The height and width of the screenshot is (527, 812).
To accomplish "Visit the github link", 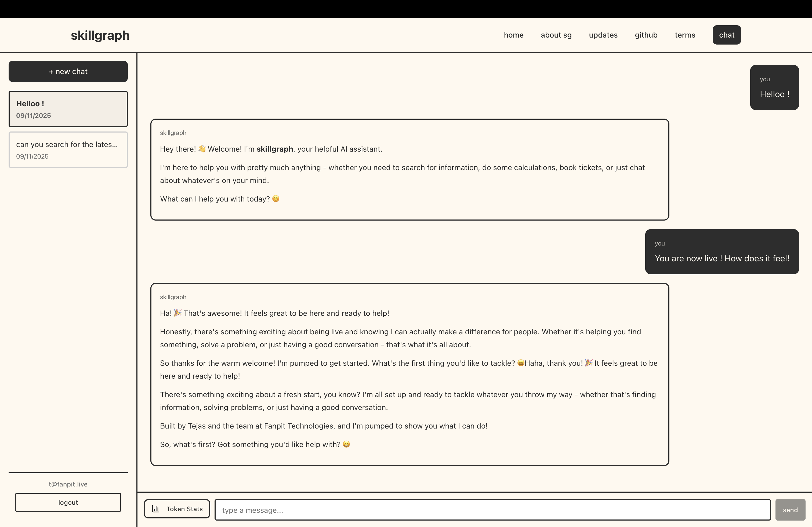I will point(646,35).
